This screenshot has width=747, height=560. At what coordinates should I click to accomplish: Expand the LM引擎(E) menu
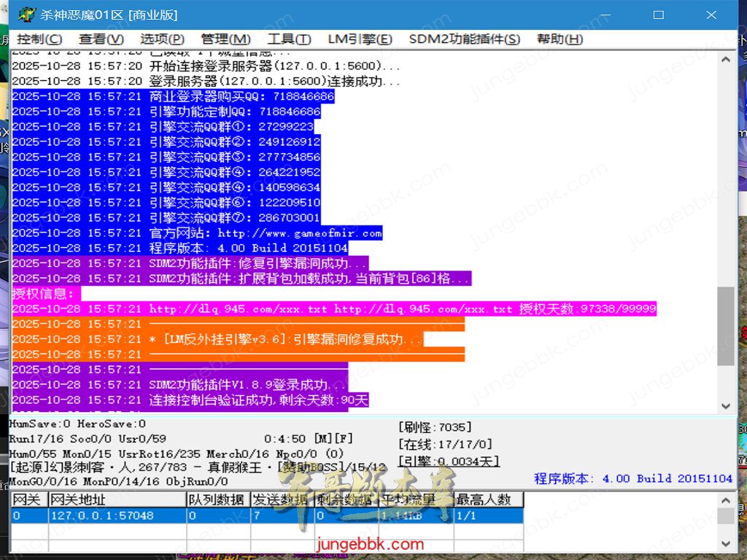pos(360,39)
